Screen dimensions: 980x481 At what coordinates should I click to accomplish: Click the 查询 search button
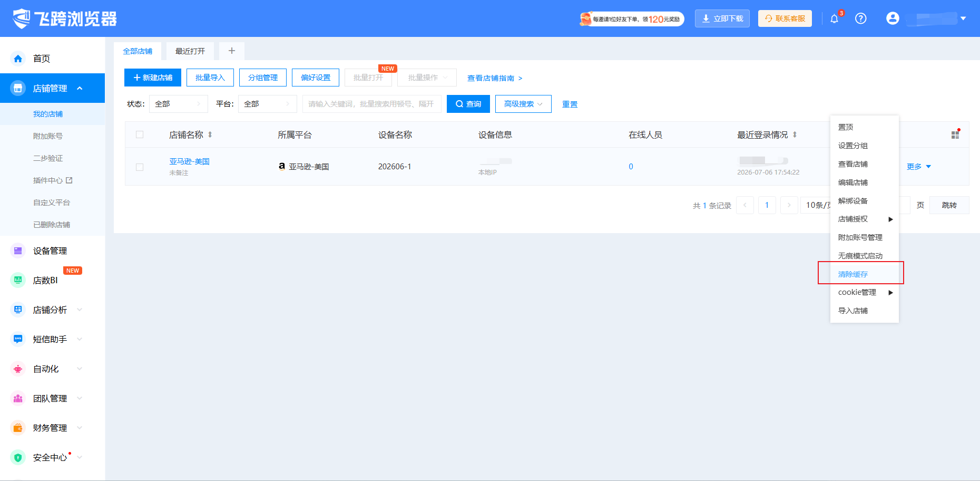coord(468,104)
